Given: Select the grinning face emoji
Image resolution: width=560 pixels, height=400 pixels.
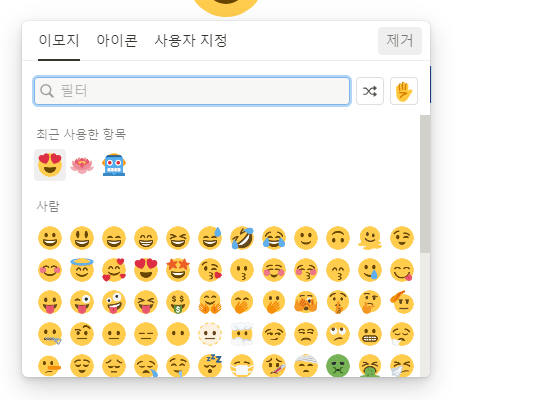Looking at the screenshot, I should [x=50, y=238].
